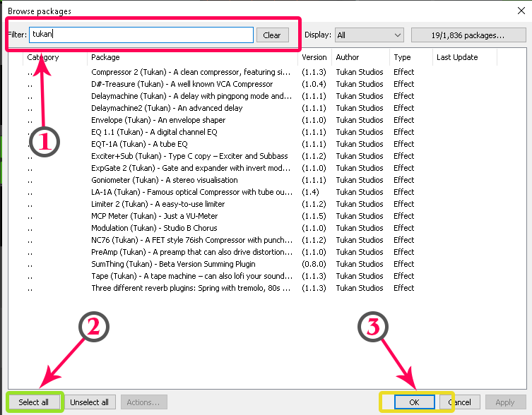Open the 19/1,836 packages button

468,35
